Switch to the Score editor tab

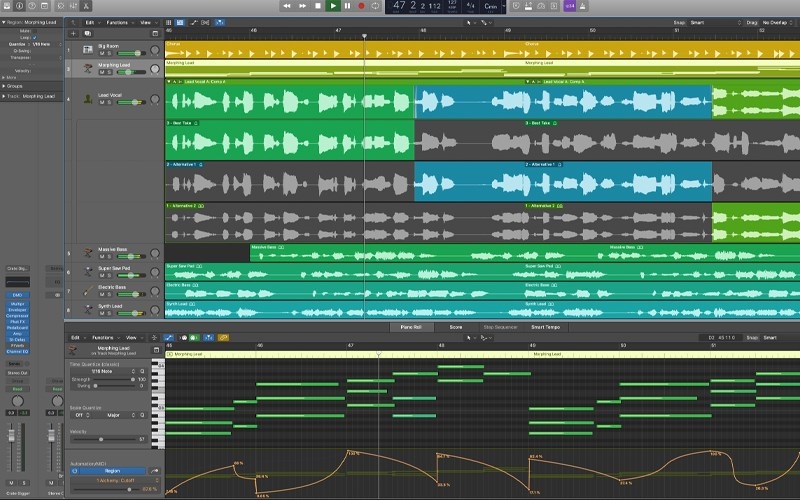tap(455, 327)
